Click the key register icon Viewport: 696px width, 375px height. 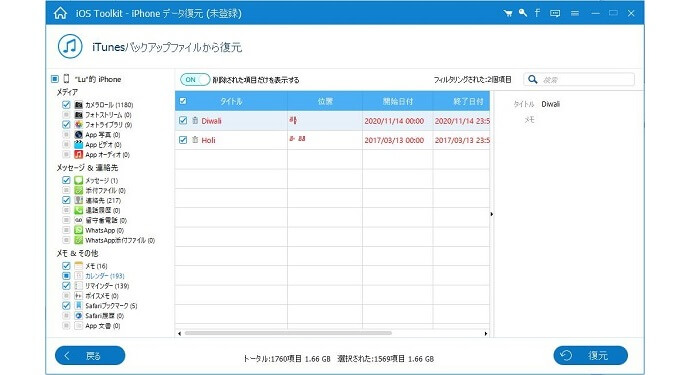(x=523, y=13)
